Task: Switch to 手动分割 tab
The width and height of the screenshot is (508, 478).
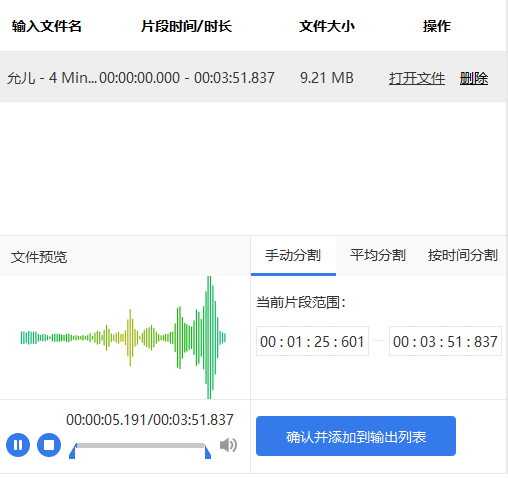Action: click(293, 256)
